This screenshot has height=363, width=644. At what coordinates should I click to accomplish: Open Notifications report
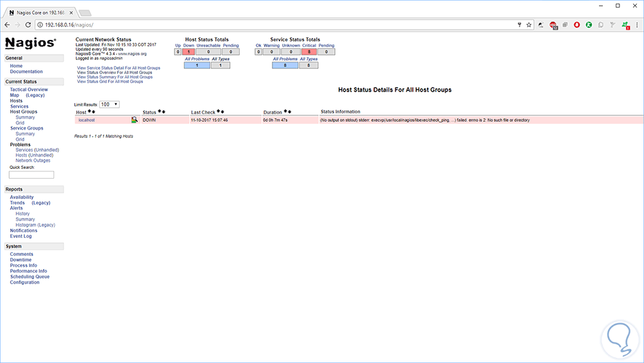(23, 231)
